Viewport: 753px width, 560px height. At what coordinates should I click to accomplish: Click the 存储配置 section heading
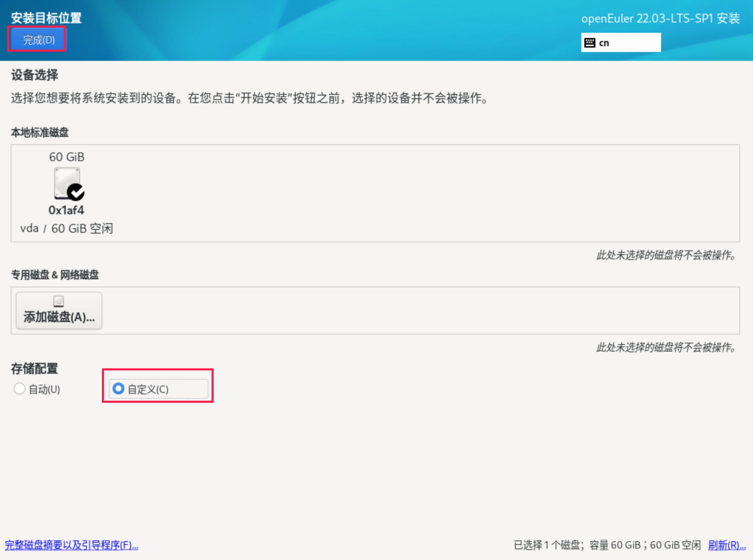(x=34, y=368)
